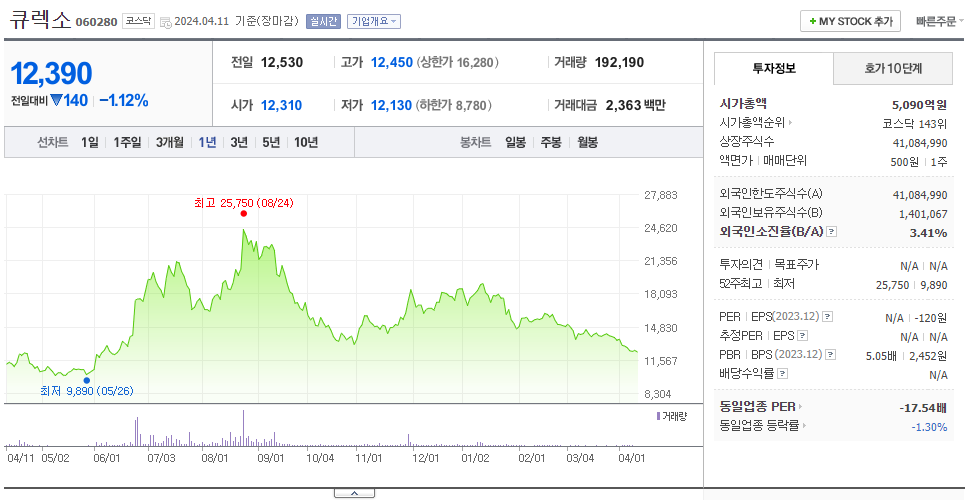Click the 동일업종 PER value -17.54배
Image resolution: width=968 pixels, height=500 pixels.
point(924,407)
